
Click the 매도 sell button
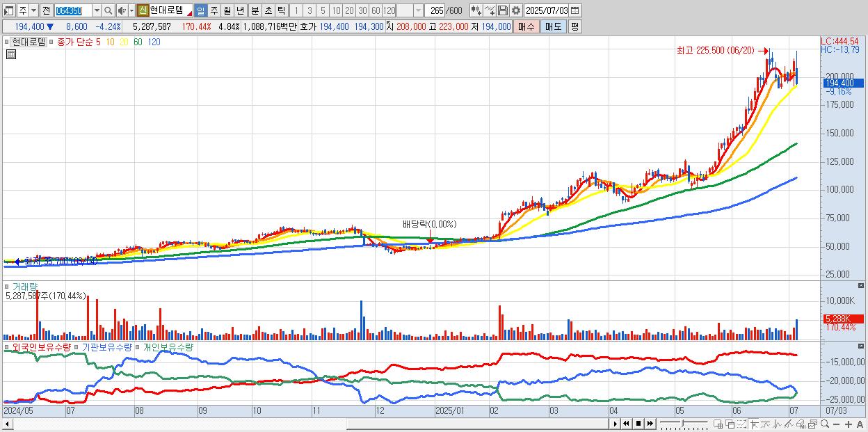click(x=553, y=26)
